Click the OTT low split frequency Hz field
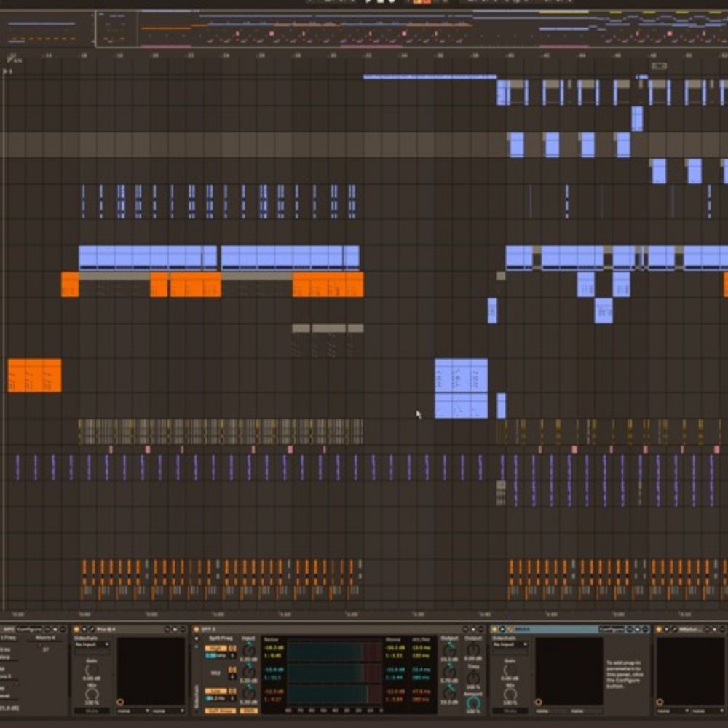Screen dimensions: 728x728 tap(215, 698)
